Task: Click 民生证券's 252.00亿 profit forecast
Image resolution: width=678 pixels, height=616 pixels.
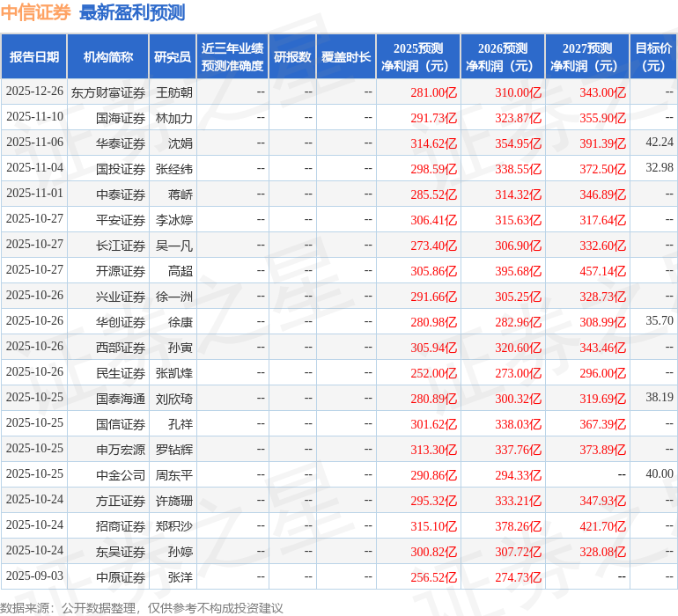Action: 433,373
